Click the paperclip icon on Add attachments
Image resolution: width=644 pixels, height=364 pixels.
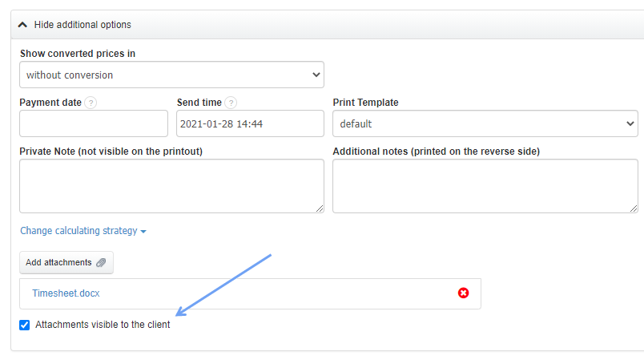(x=101, y=263)
